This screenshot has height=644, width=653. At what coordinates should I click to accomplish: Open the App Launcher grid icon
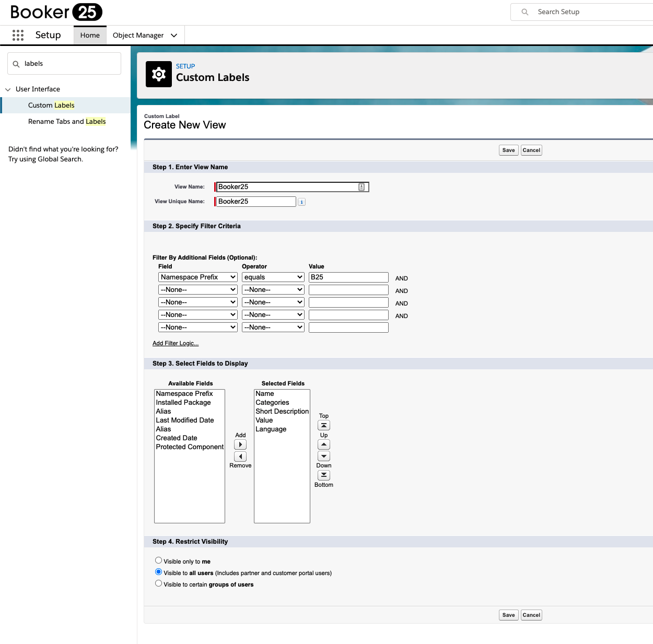(18, 35)
